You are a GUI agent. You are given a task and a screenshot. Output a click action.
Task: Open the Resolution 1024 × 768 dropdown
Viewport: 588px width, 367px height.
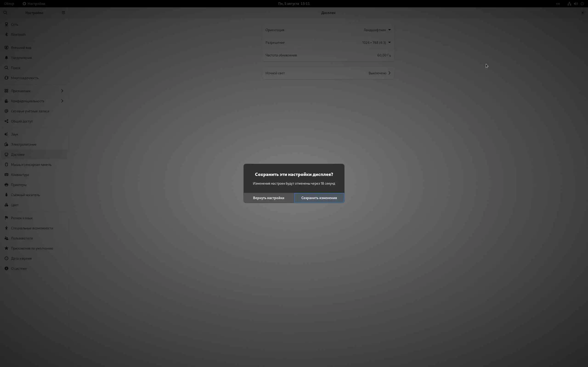pos(376,42)
